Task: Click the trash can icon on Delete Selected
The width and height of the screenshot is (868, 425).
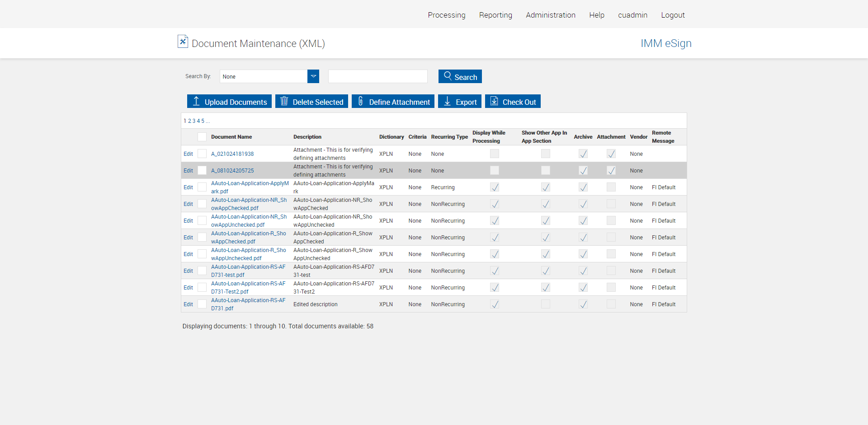Action: (x=284, y=101)
